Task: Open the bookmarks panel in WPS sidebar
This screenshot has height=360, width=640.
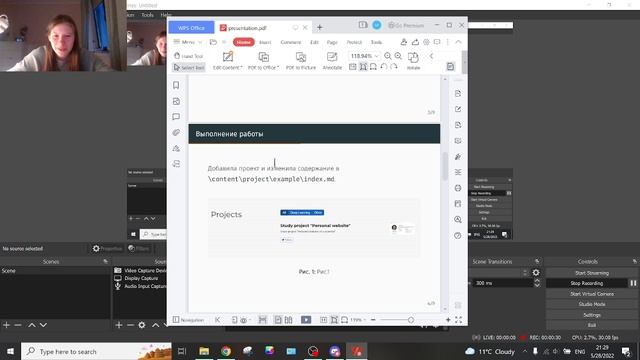Action: (x=176, y=85)
